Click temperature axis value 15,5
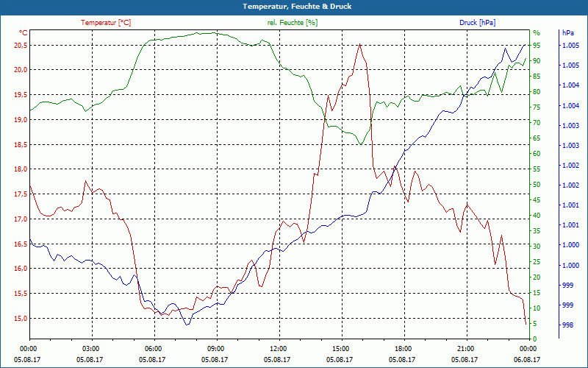588x368 pixels. click(x=21, y=294)
